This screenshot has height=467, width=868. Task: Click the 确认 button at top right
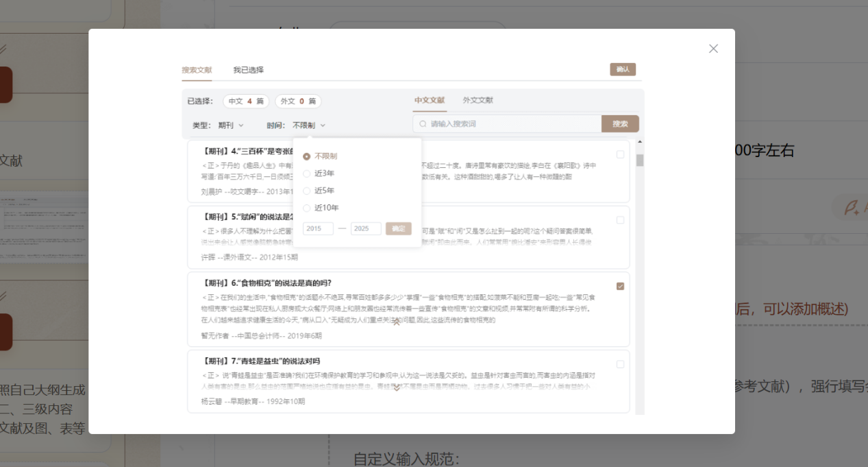(x=623, y=69)
